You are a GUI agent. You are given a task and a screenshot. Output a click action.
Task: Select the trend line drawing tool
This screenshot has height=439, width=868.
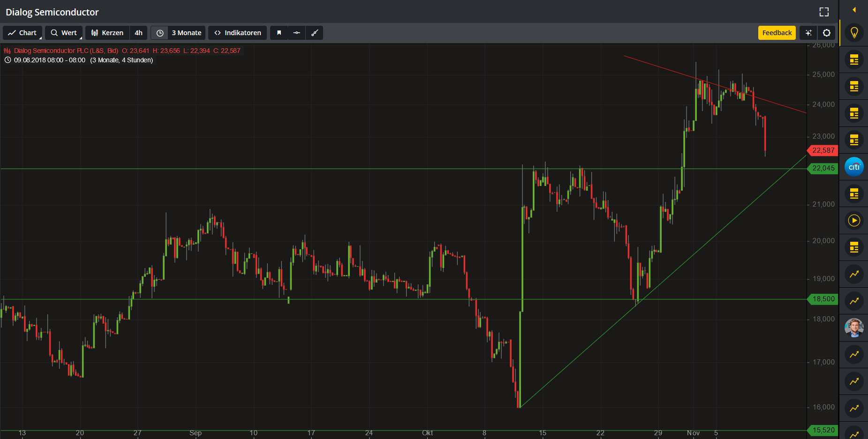click(315, 33)
